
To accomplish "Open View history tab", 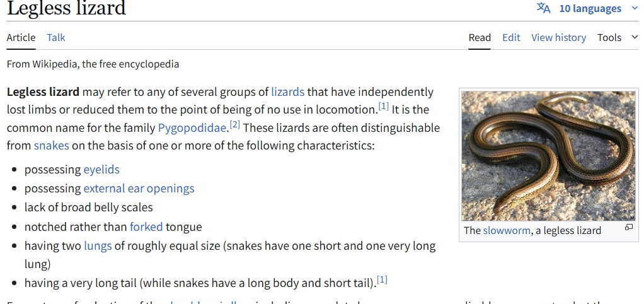I will [x=558, y=37].
